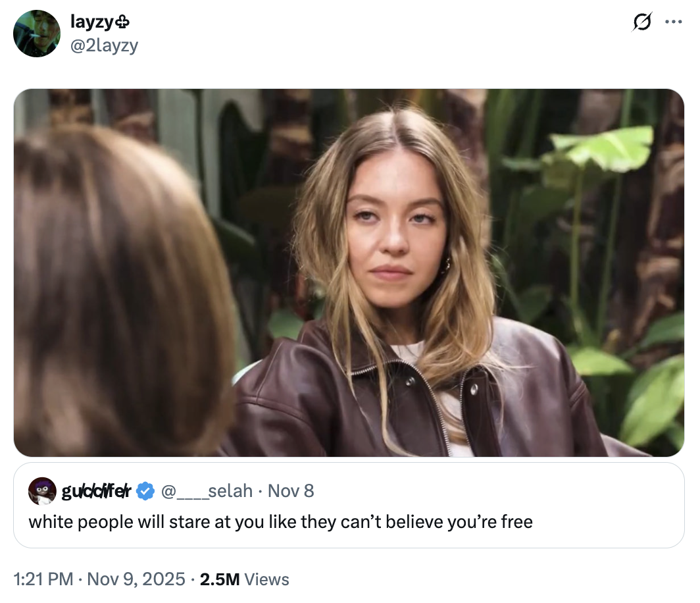Open the post options ellipsis menu

point(674,22)
